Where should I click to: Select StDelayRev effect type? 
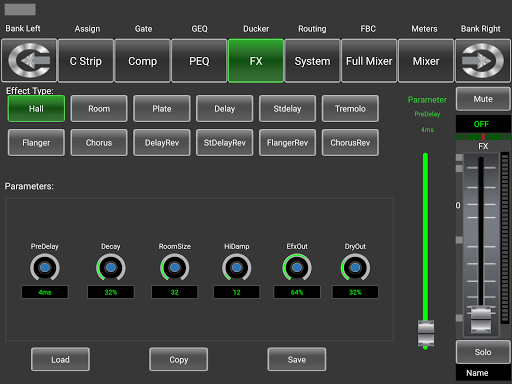[225, 143]
